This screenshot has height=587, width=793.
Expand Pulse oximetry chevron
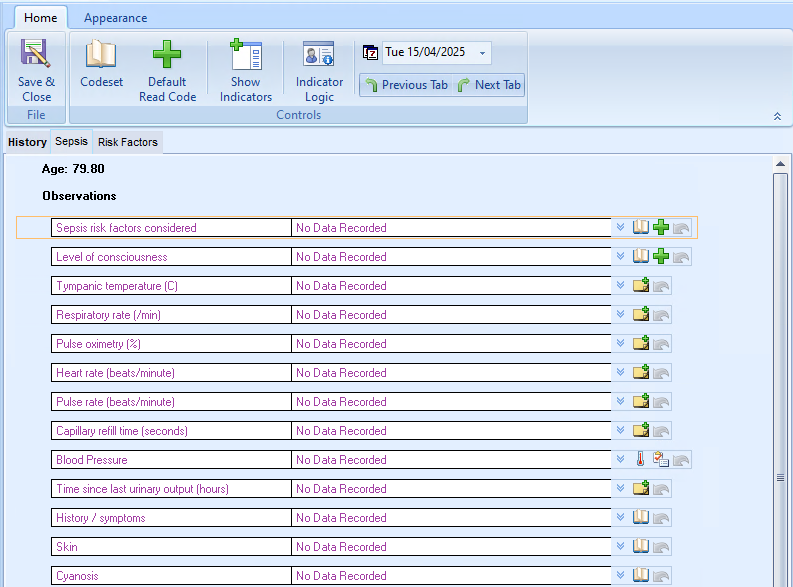621,343
